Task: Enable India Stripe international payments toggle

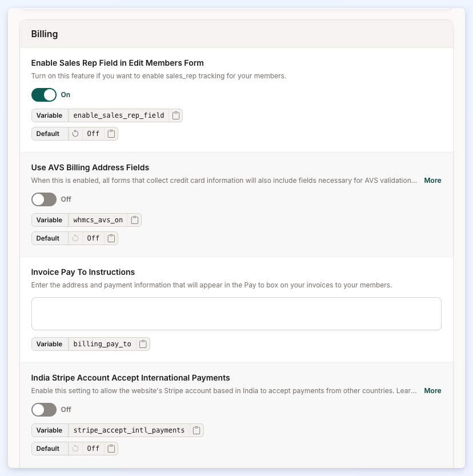Action: point(44,410)
